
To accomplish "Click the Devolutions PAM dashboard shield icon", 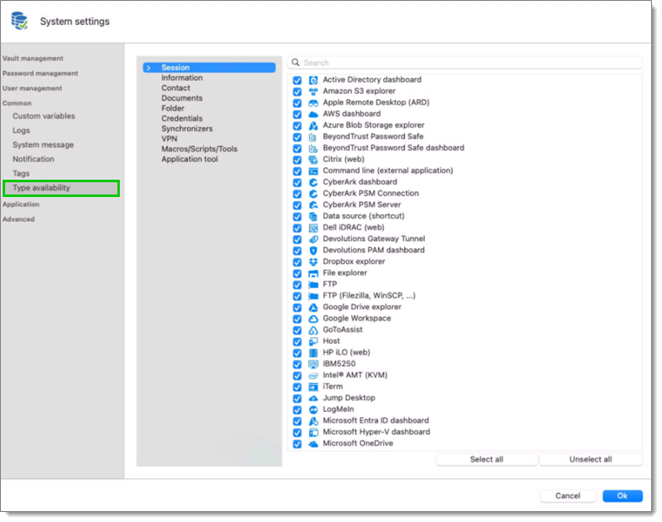I will (313, 250).
